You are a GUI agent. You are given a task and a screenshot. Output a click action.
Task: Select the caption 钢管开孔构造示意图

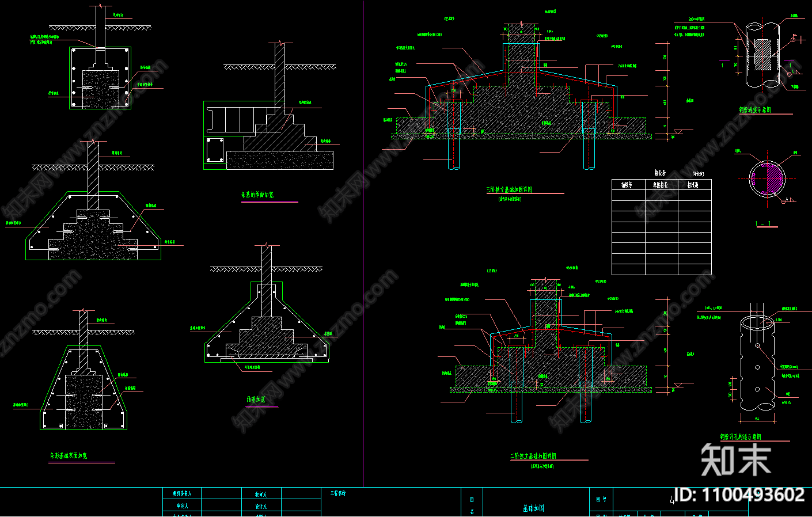741,437
